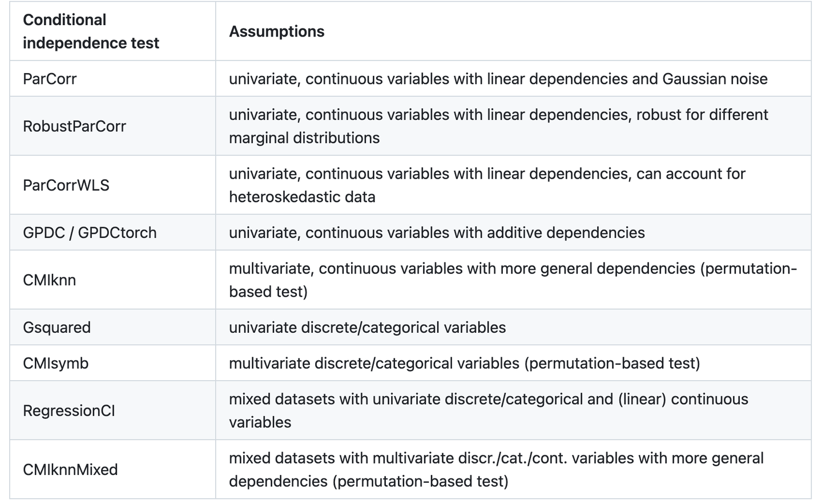Click the ParCorr test name cell
The image size is (822, 504).
(50, 79)
